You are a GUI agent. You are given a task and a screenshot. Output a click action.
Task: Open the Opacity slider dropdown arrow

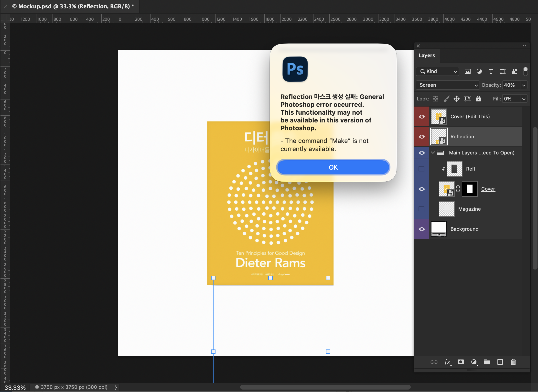pos(524,85)
